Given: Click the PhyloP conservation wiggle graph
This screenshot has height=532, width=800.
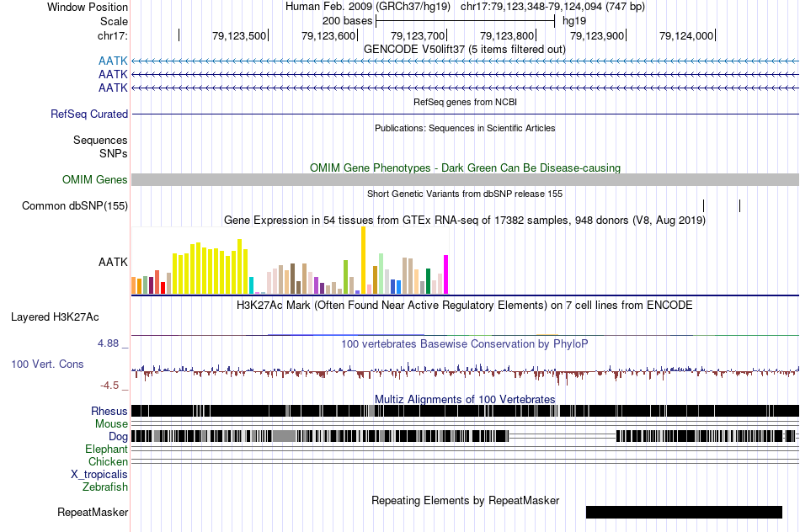Looking at the screenshot, I should (x=465, y=372).
